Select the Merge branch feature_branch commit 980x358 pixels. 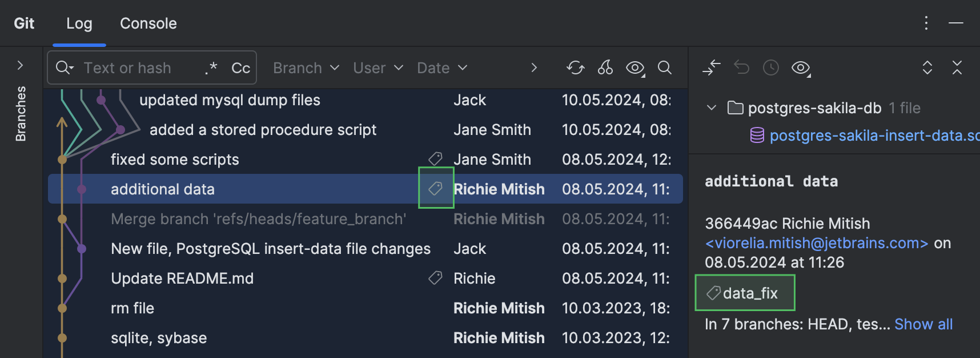pos(259,219)
